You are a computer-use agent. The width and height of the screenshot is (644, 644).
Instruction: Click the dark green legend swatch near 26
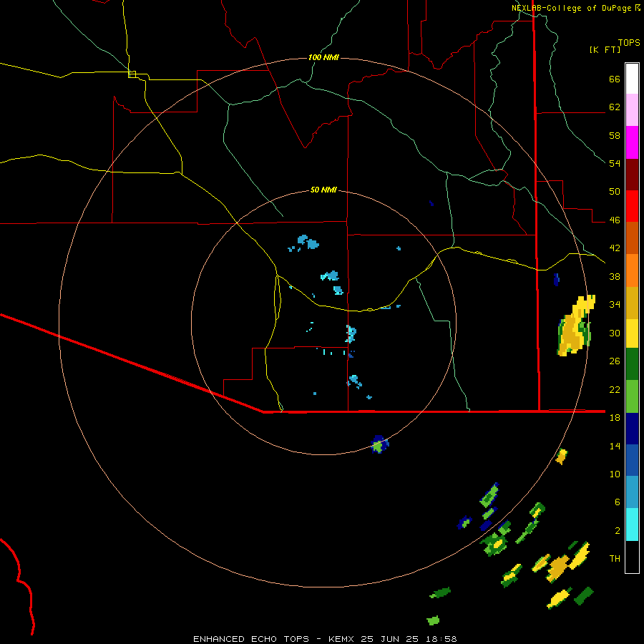632,364
